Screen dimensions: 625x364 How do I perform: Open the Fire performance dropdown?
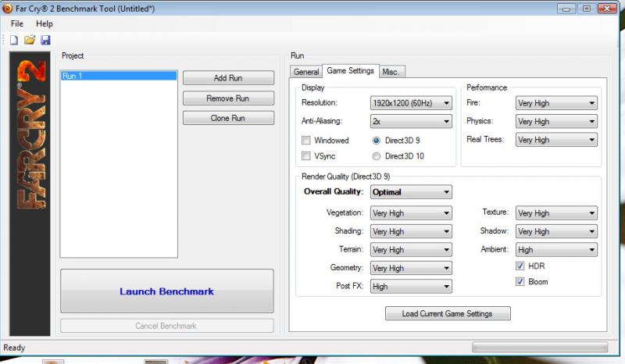point(556,103)
